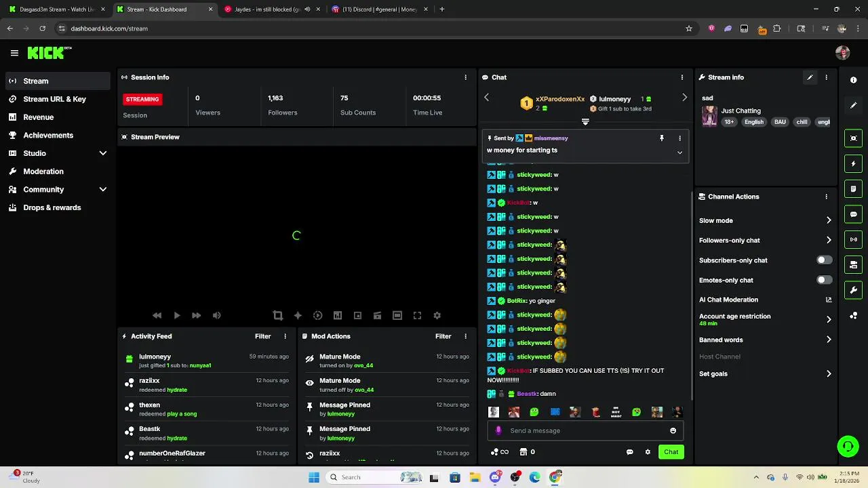Toggle Emotes-only chat switch
Screen dimensions: 868x488
824,280
